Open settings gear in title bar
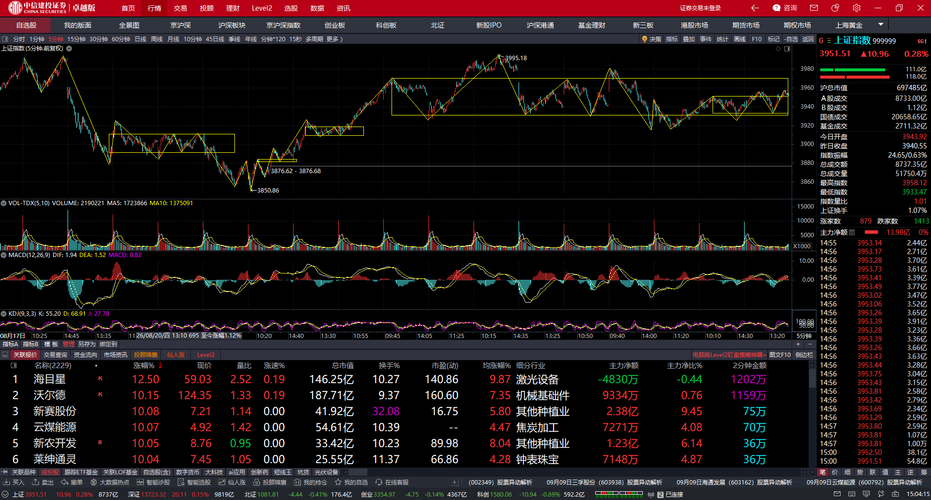931x500 pixels. [856, 8]
